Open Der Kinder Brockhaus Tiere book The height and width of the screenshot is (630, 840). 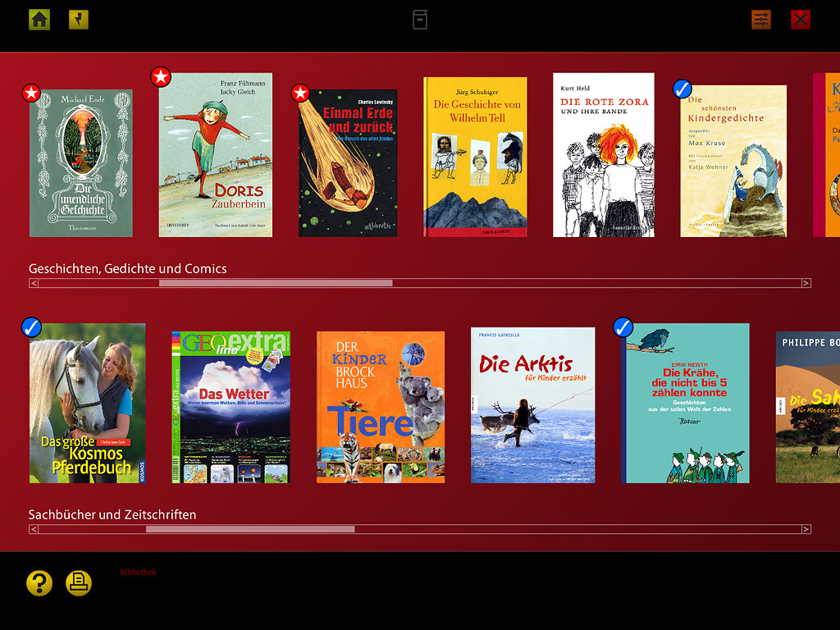pyautogui.click(x=381, y=407)
